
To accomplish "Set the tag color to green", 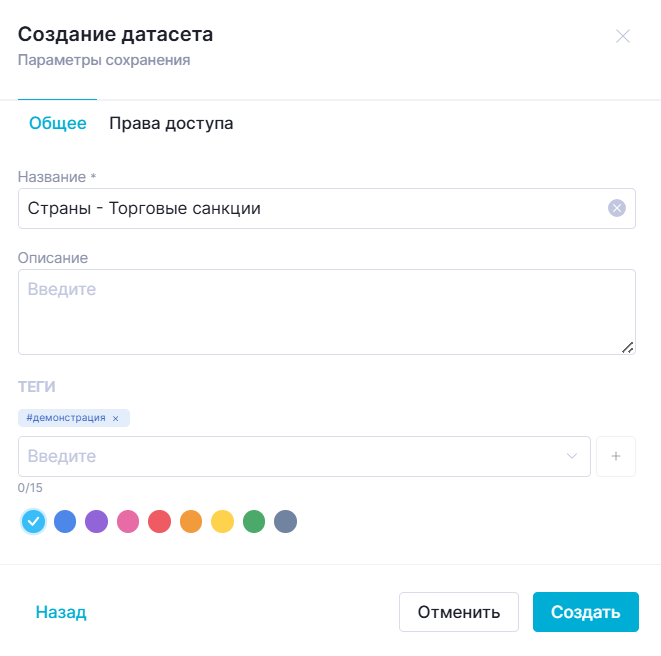I will pyautogui.click(x=254, y=521).
